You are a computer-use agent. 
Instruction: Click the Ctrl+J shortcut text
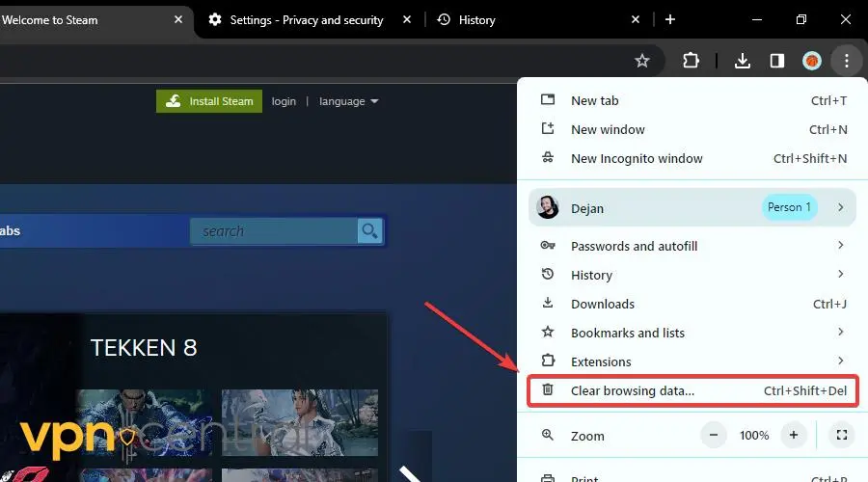pyautogui.click(x=829, y=304)
